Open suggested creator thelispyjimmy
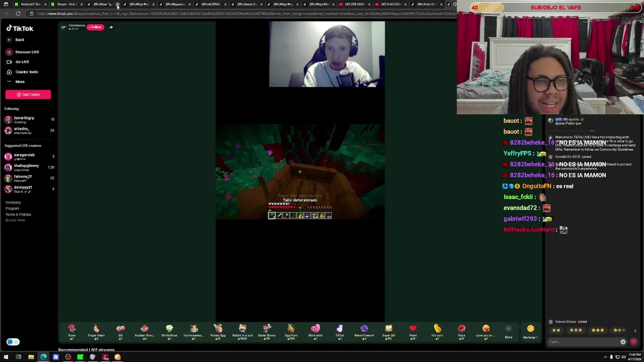Image resolution: width=644 pixels, height=362 pixels. pos(29,167)
